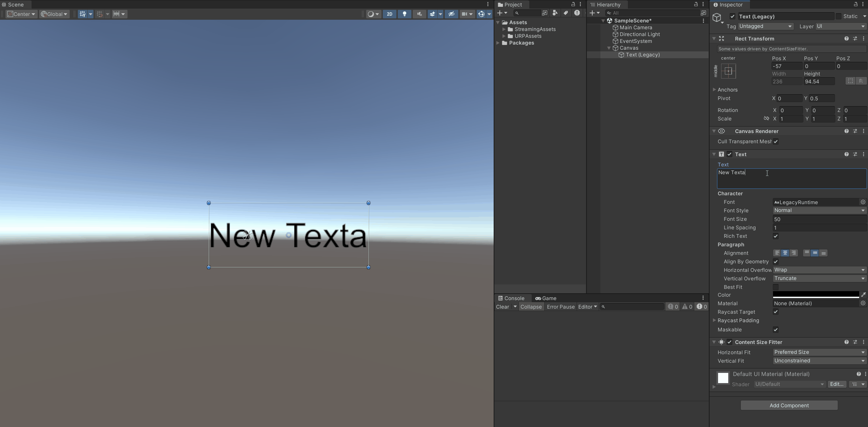Open Font Style dropdown
The height and width of the screenshot is (427, 868).
click(x=820, y=210)
